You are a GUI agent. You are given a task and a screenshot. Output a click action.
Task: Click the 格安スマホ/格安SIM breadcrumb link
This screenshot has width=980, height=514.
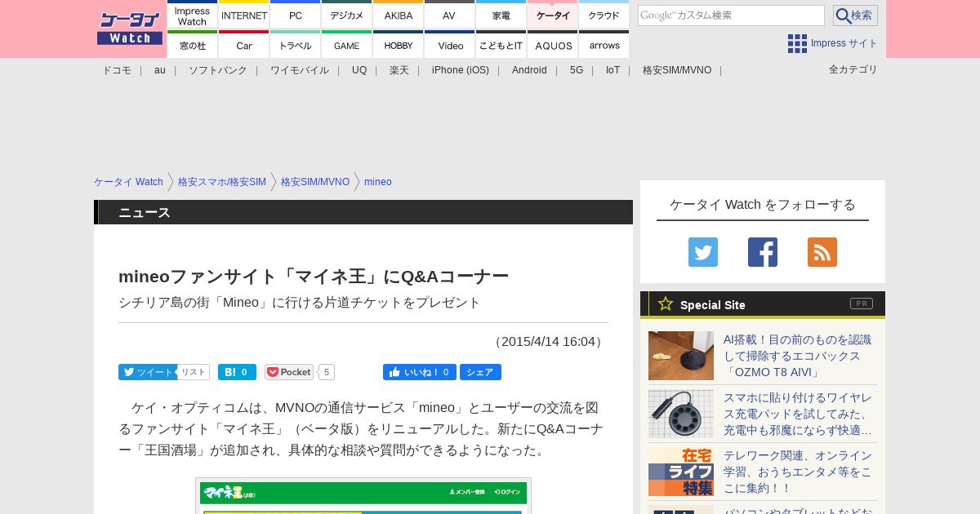click(x=222, y=182)
